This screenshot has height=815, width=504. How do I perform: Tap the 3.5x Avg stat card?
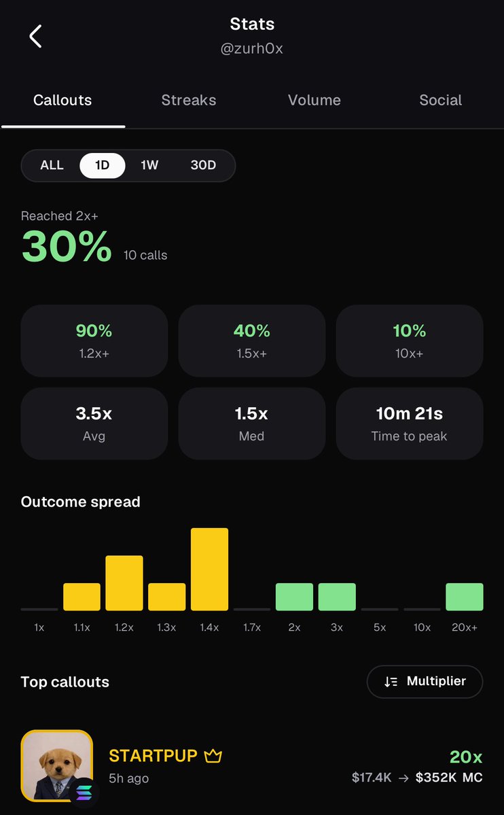click(x=94, y=423)
